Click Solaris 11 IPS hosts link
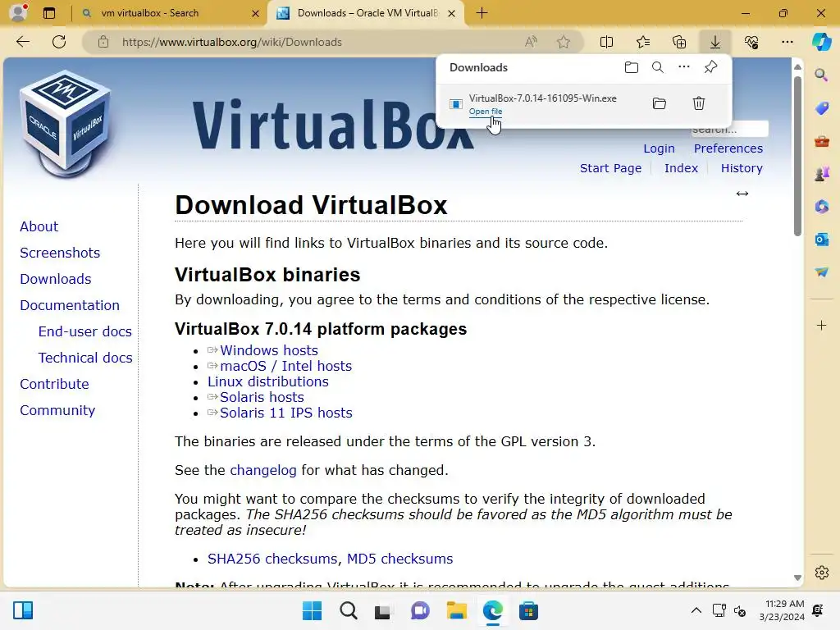Screen dimensions: 840x630 [x=286, y=413]
